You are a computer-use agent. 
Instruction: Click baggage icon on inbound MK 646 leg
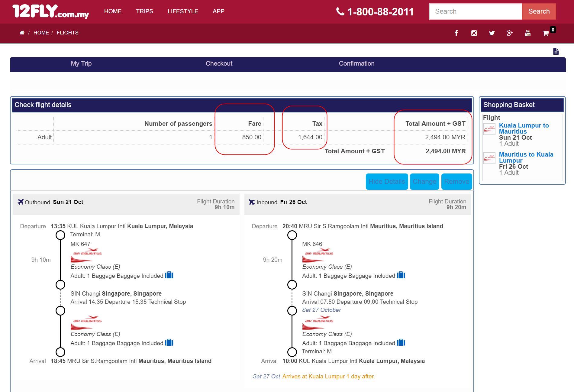[401, 275]
